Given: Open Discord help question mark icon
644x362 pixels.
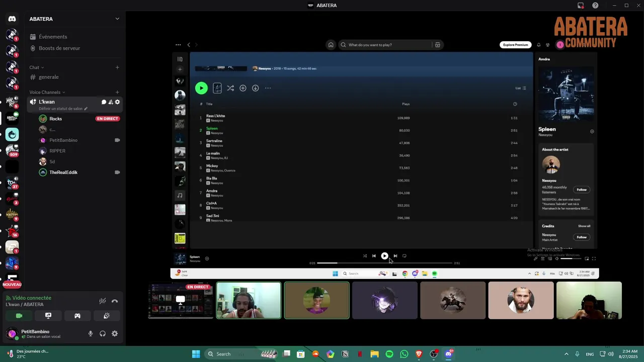Looking at the screenshot, I should point(595,6).
